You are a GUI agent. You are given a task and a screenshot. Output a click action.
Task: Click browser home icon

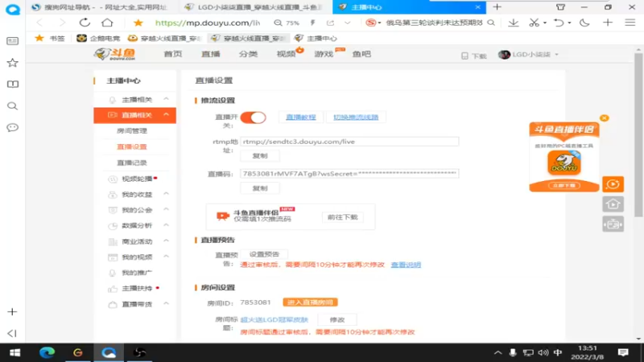click(107, 23)
